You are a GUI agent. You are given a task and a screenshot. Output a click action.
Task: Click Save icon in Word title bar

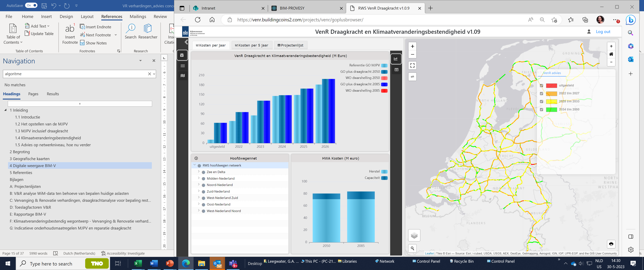[44, 5]
